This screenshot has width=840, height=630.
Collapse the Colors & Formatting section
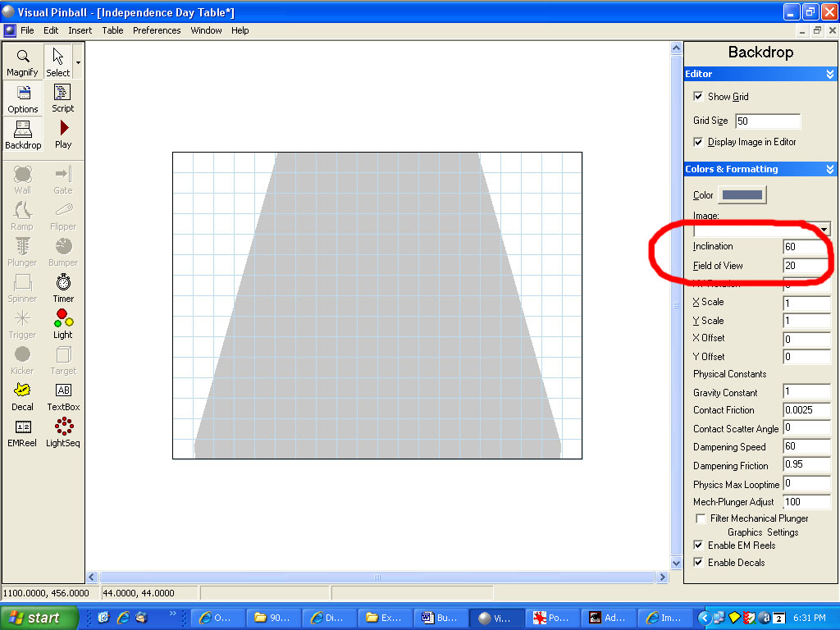[830, 169]
